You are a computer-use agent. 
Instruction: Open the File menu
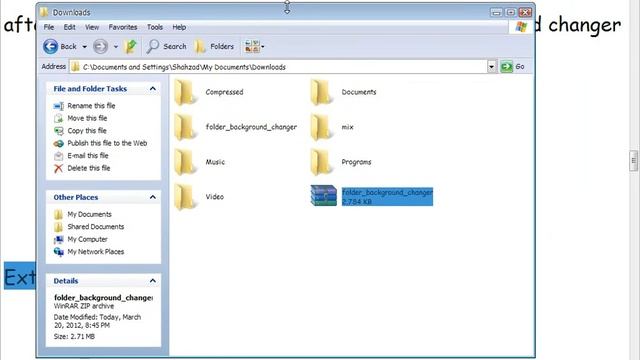pos(49,27)
